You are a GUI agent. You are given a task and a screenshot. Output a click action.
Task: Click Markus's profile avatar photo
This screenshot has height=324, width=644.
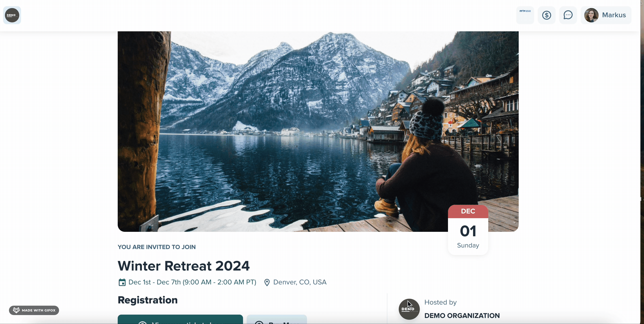coord(591,15)
